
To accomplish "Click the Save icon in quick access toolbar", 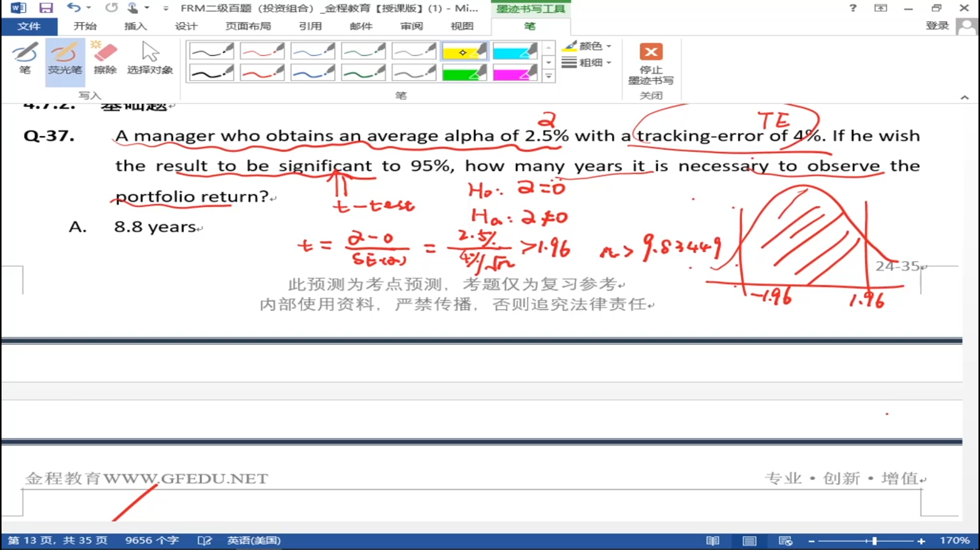I will pos(46,8).
